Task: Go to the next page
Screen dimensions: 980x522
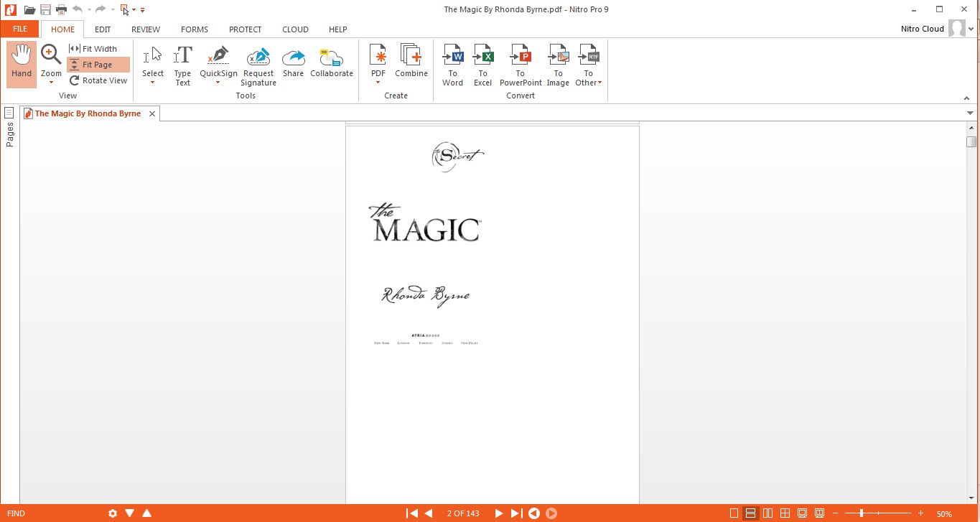Action: [x=499, y=513]
